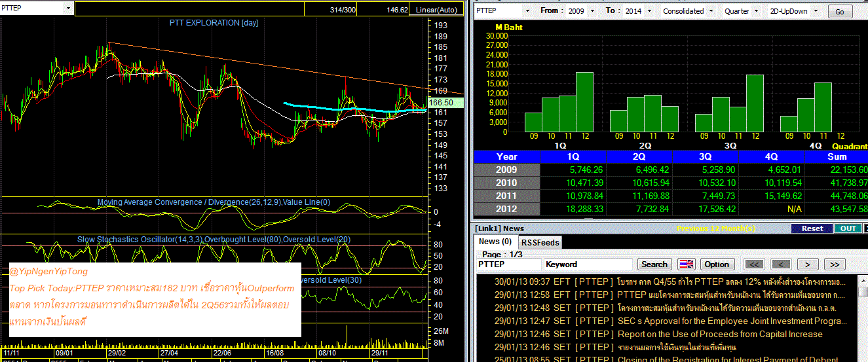Select the 2012 year row header
Image resolution: width=868 pixels, height=362 pixels.
click(x=507, y=209)
